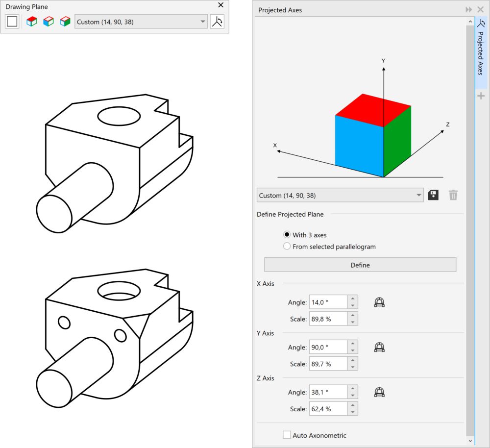Click the 'Z Axis' section label

click(265, 378)
